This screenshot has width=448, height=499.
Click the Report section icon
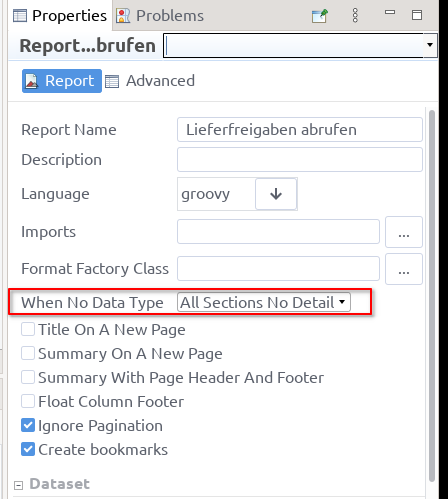(x=32, y=81)
